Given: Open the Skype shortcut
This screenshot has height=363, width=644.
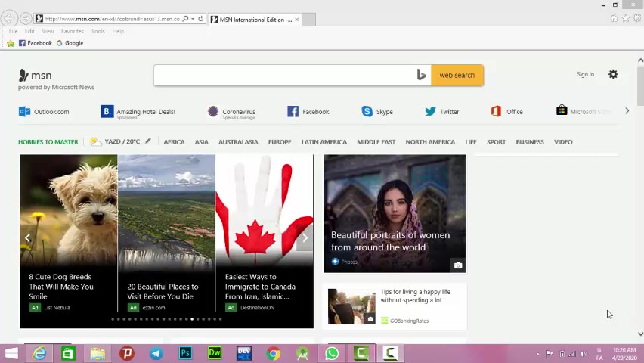Looking at the screenshot, I should pyautogui.click(x=376, y=112).
